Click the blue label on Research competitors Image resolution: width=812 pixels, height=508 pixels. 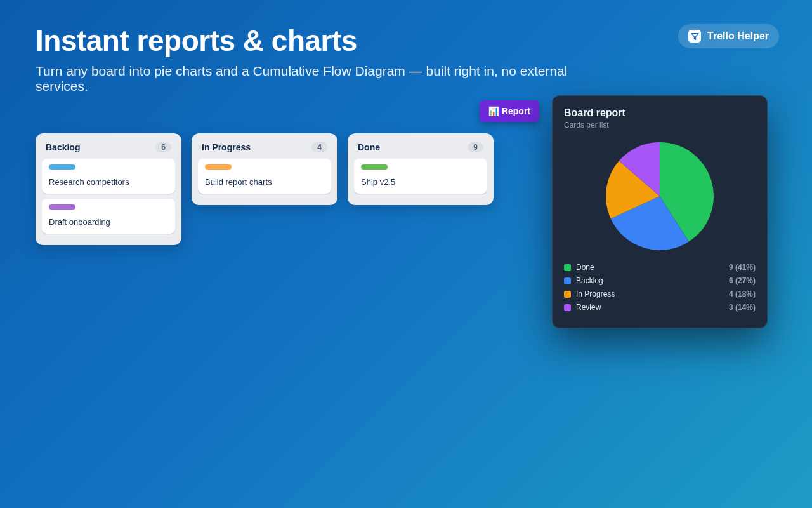tap(62, 167)
